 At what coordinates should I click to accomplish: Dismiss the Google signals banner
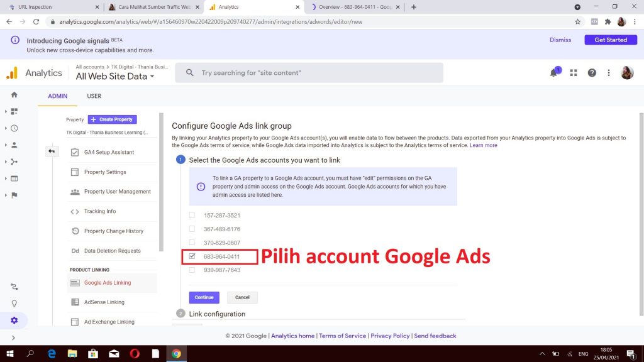[560, 40]
